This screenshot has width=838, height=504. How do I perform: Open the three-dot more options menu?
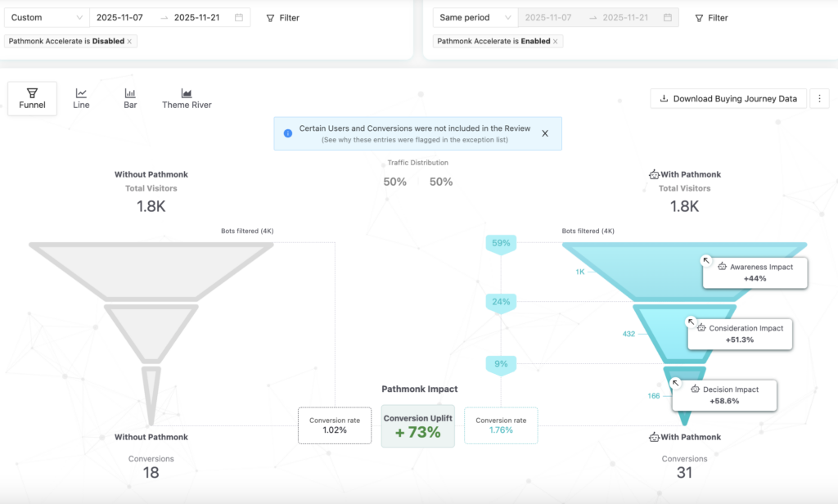pos(819,98)
